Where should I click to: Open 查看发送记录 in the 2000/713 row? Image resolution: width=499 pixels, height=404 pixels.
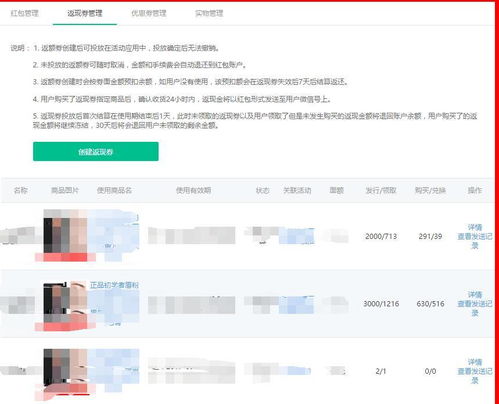(475, 241)
